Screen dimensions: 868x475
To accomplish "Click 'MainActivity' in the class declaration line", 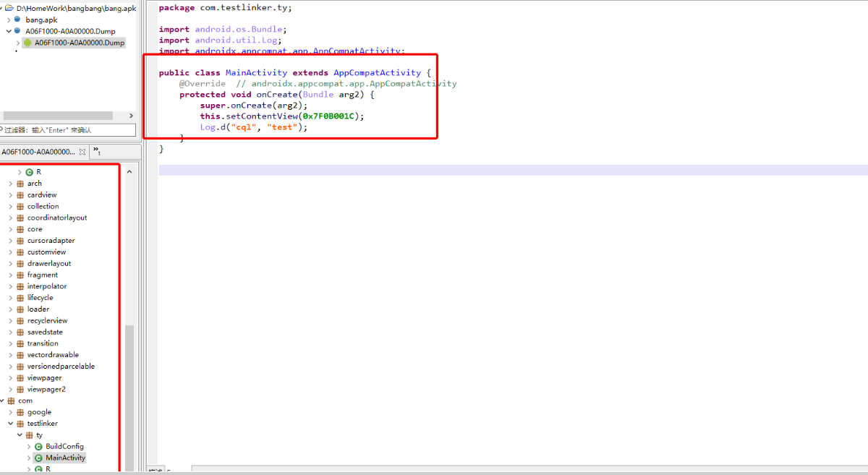I will (256, 73).
